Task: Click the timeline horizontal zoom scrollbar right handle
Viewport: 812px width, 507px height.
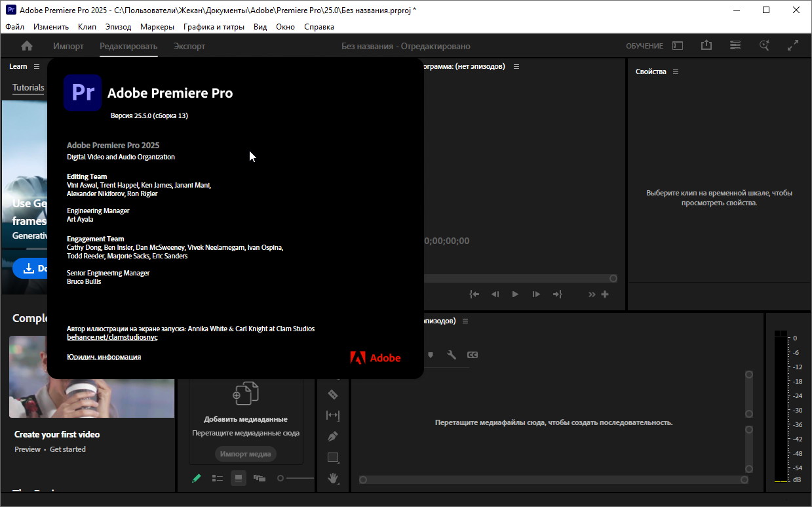Action: click(744, 480)
